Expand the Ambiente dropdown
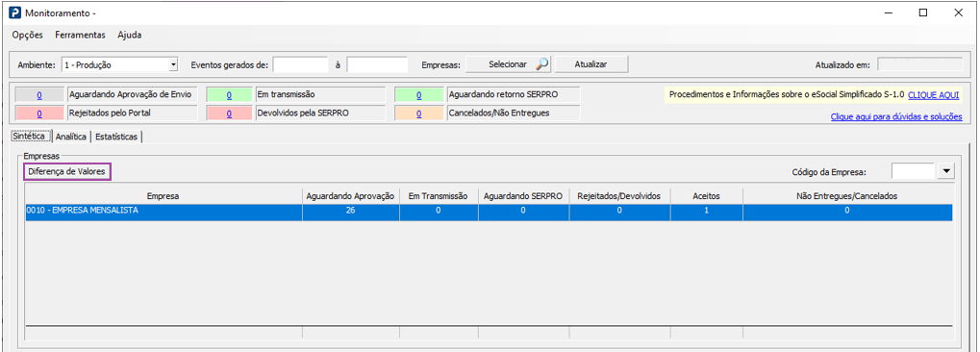This screenshot has height=352, width=980. [x=173, y=64]
